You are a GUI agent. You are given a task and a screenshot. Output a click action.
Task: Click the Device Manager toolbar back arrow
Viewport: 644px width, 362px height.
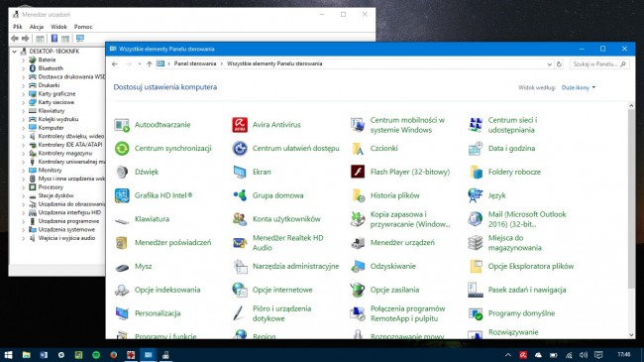pyautogui.click(x=15, y=39)
